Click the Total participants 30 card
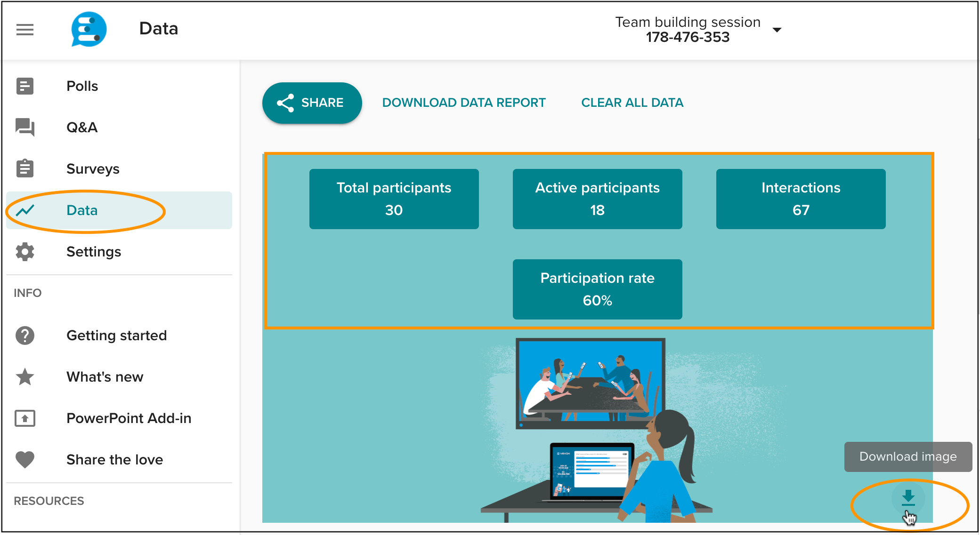This screenshot has height=535, width=980. tap(394, 199)
